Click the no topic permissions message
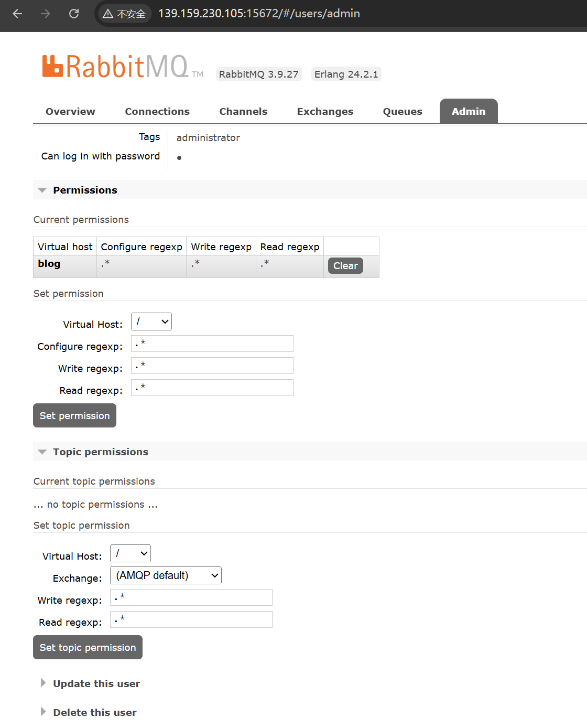 tap(95, 504)
